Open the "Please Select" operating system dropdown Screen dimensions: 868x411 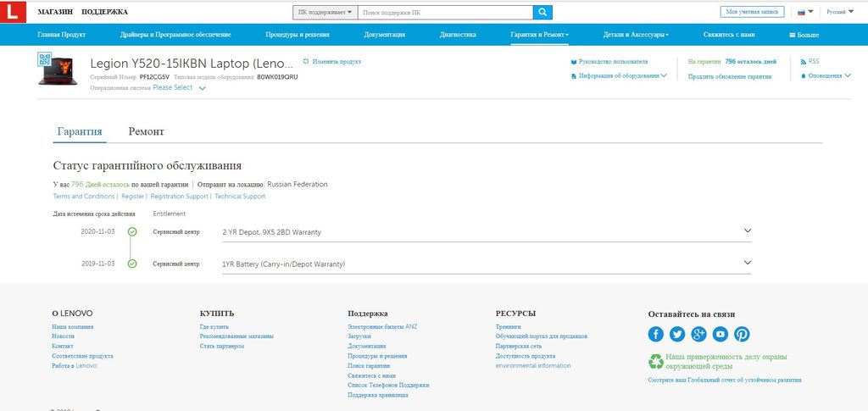[x=179, y=88]
